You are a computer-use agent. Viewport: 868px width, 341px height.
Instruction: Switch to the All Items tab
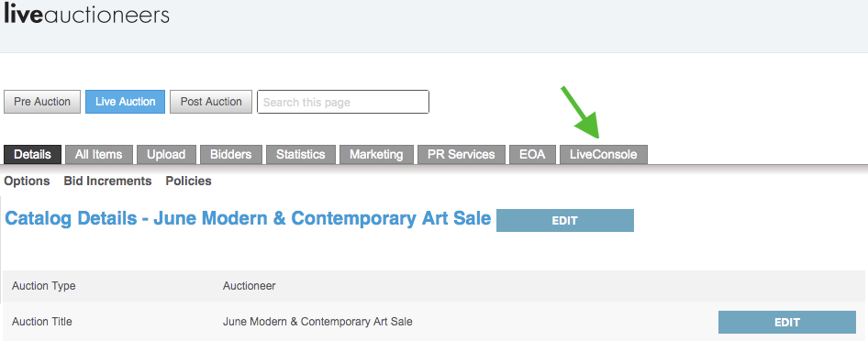[99, 155]
